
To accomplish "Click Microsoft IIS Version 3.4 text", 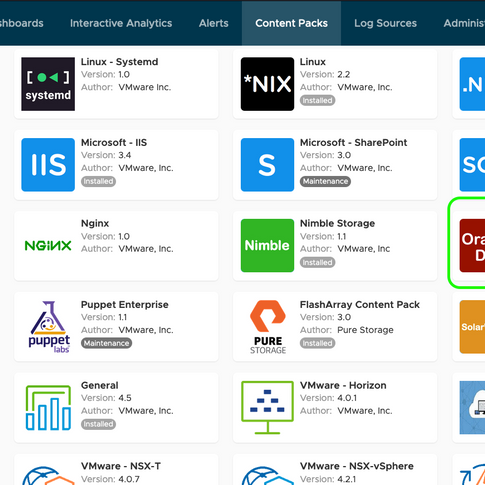I will 106,155.
